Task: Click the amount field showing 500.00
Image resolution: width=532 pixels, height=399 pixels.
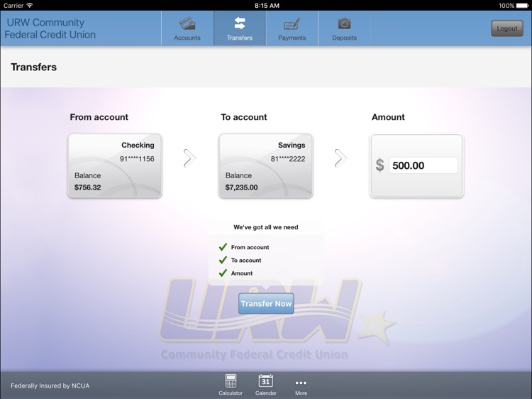Action: click(423, 165)
